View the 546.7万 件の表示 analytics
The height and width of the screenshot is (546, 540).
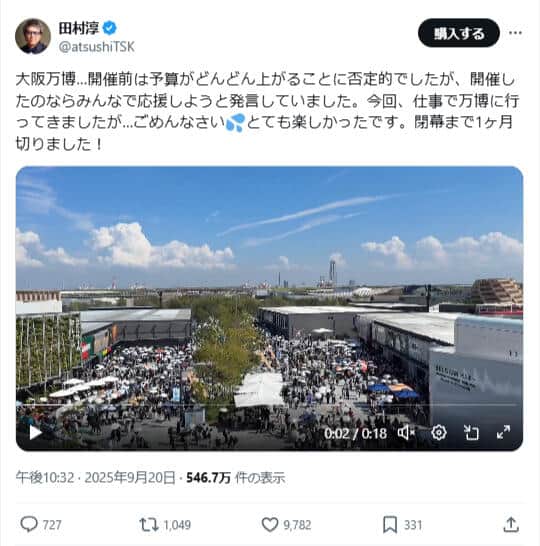tap(236, 478)
